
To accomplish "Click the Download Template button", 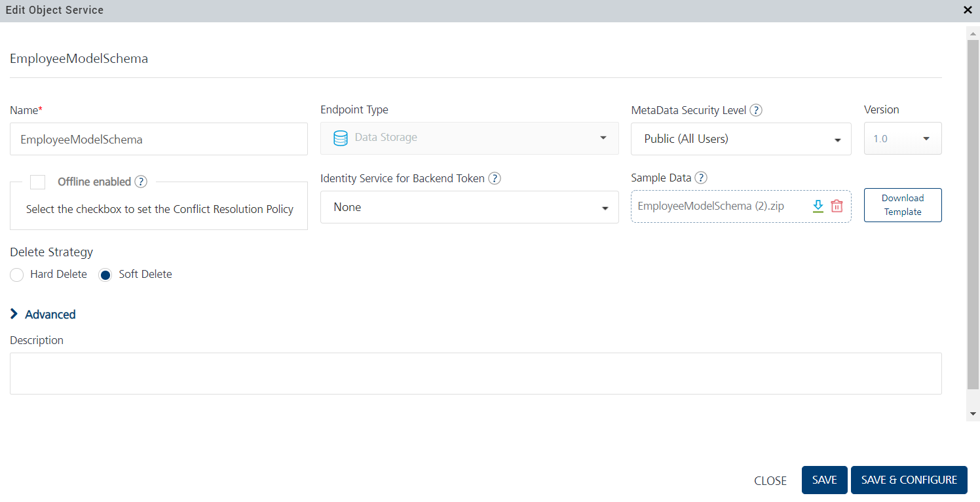I will tap(902, 205).
